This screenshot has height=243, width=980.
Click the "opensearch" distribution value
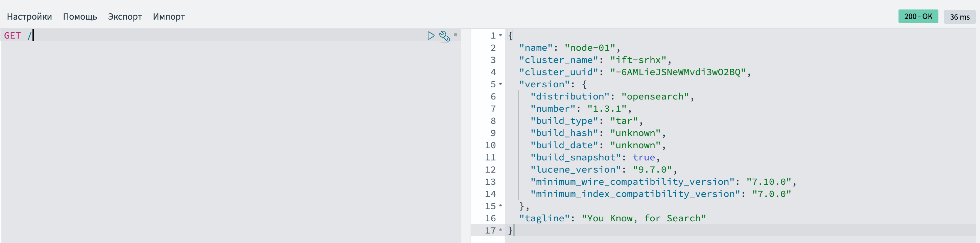click(x=655, y=96)
